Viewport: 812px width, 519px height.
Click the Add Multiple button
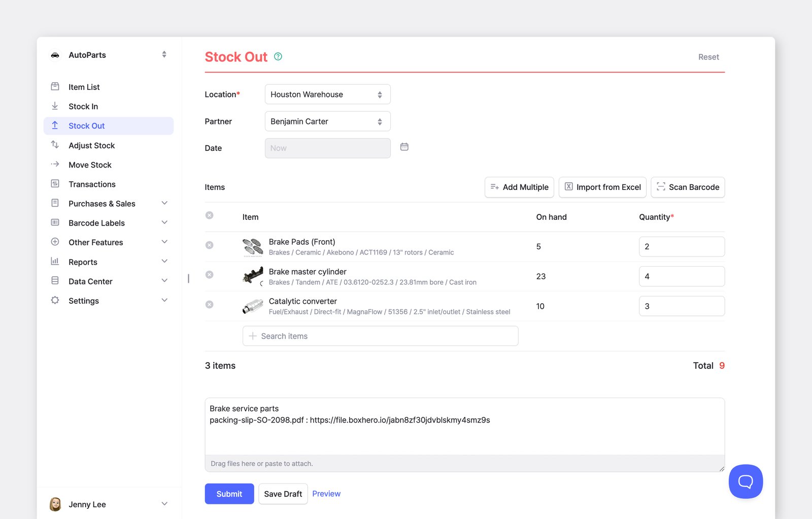click(519, 187)
